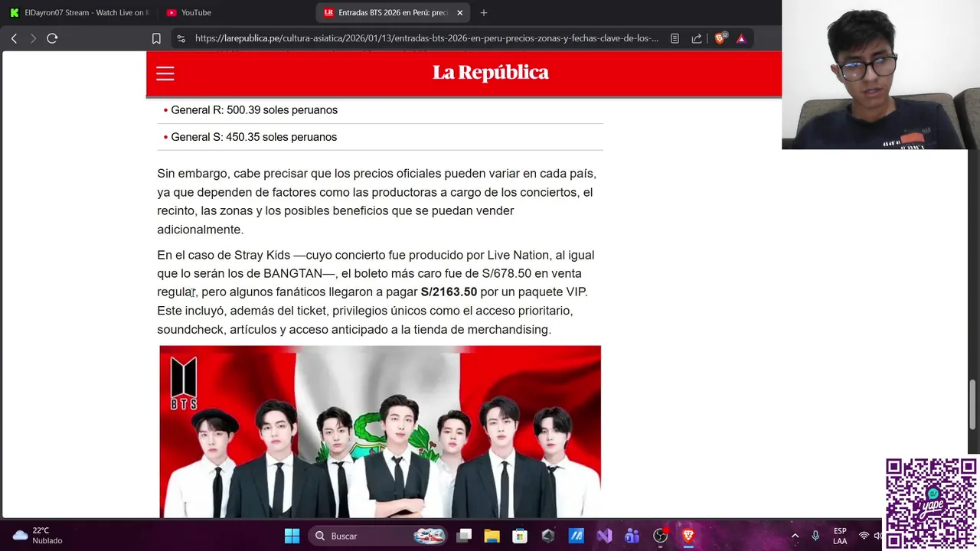Open Task View on taskbar
The width and height of the screenshot is (980, 551).
click(464, 536)
